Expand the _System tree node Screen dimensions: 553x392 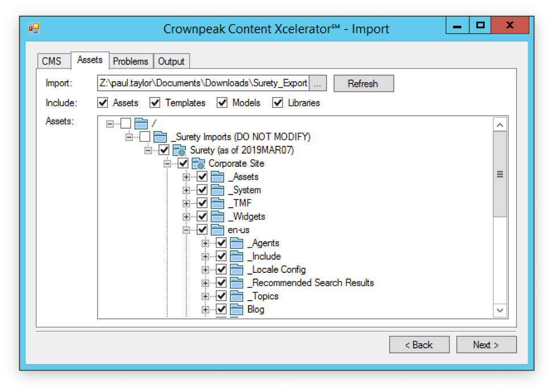click(x=186, y=191)
